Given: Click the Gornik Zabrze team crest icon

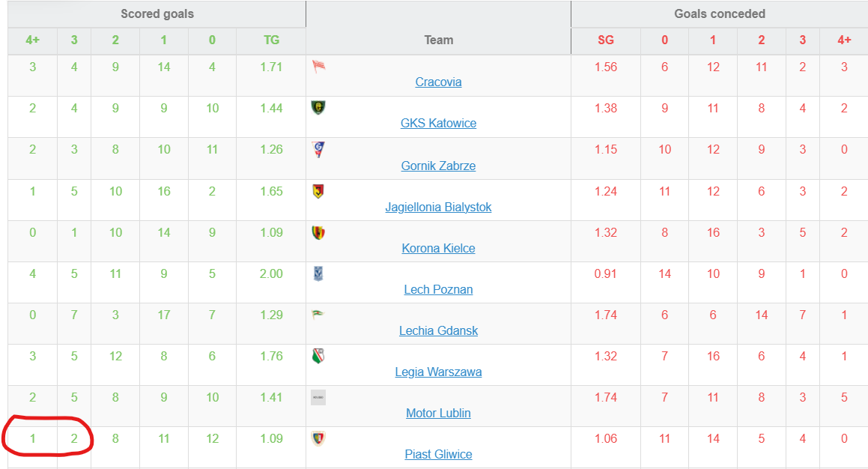Looking at the screenshot, I should pyautogui.click(x=318, y=149).
